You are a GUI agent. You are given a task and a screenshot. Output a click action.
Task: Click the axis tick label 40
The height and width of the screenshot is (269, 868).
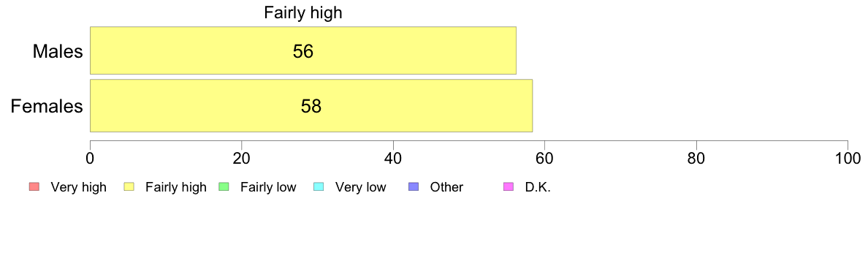click(393, 158)
